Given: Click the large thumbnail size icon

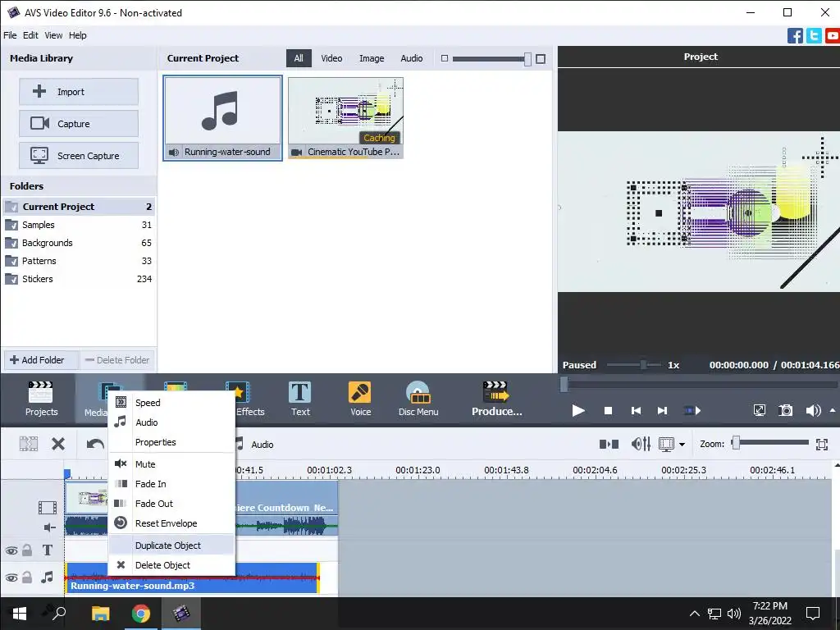Looking at the screenshot, I should 541,58.
